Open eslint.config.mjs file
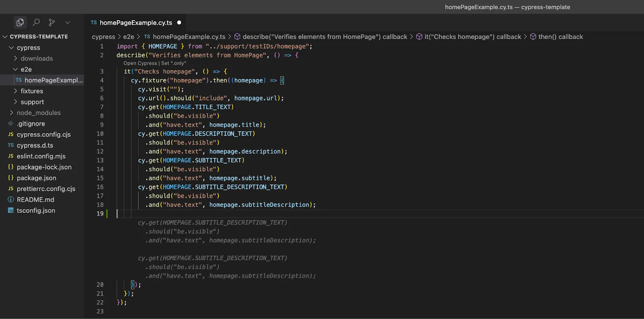Image resolution: width=644 pixels, height=319 pixels. coord(42,156)
